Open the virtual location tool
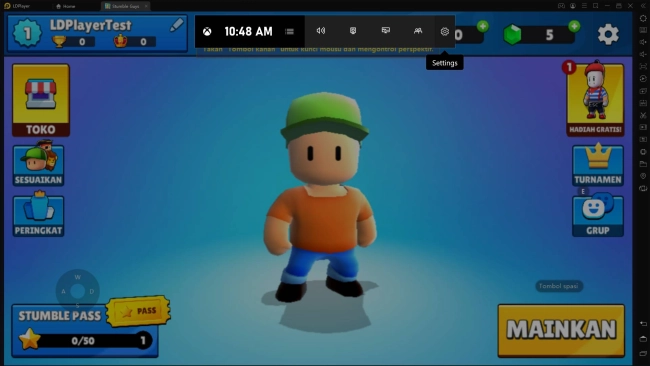Image resolution: width=650 pixels, height=366 pixels. pos(643,176)
